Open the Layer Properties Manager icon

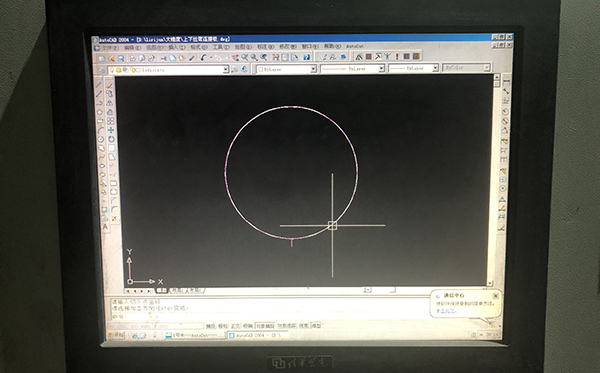(x=103, y=70)
